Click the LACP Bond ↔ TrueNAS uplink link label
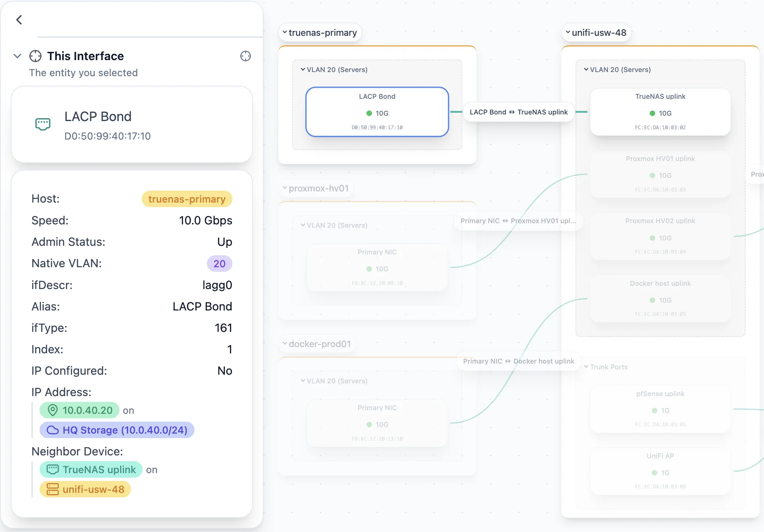Viewport: 764px width, 532px height. (519, 112)
